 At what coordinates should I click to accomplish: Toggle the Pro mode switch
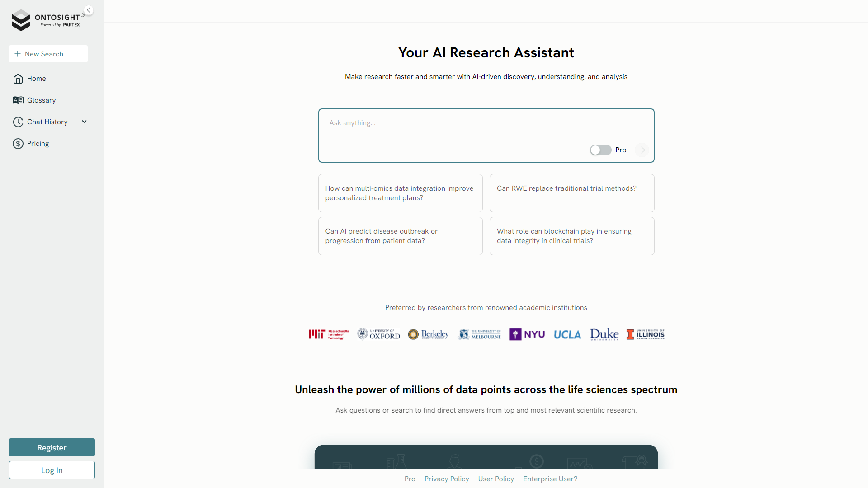[600, 150]
